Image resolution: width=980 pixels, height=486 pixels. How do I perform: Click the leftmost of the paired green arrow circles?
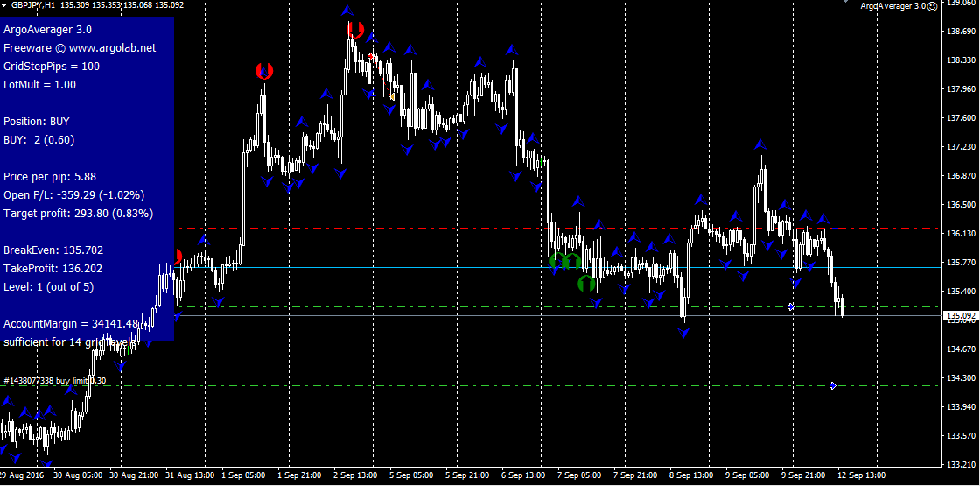pyautogui.click(x=557, y=260)
